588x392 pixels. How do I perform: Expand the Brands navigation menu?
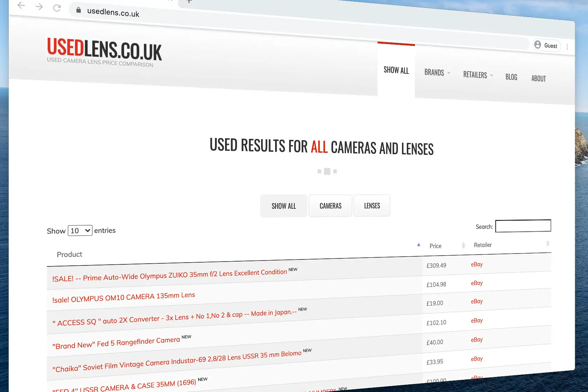[437, 73]
